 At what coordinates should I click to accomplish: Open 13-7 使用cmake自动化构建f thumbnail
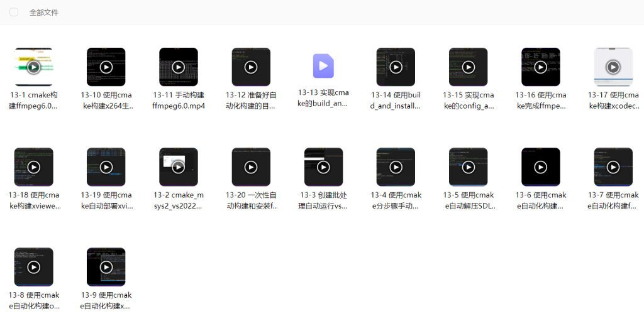click(x=613, y=167)
